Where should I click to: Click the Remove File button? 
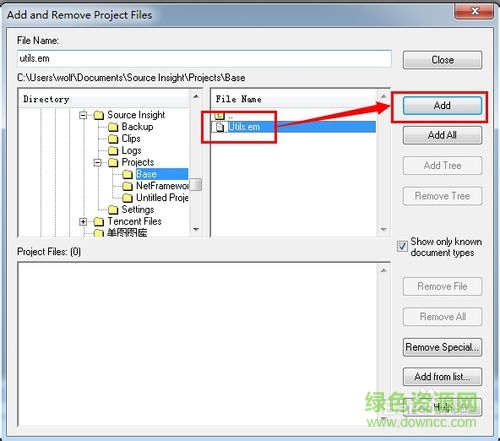(442, 286)
